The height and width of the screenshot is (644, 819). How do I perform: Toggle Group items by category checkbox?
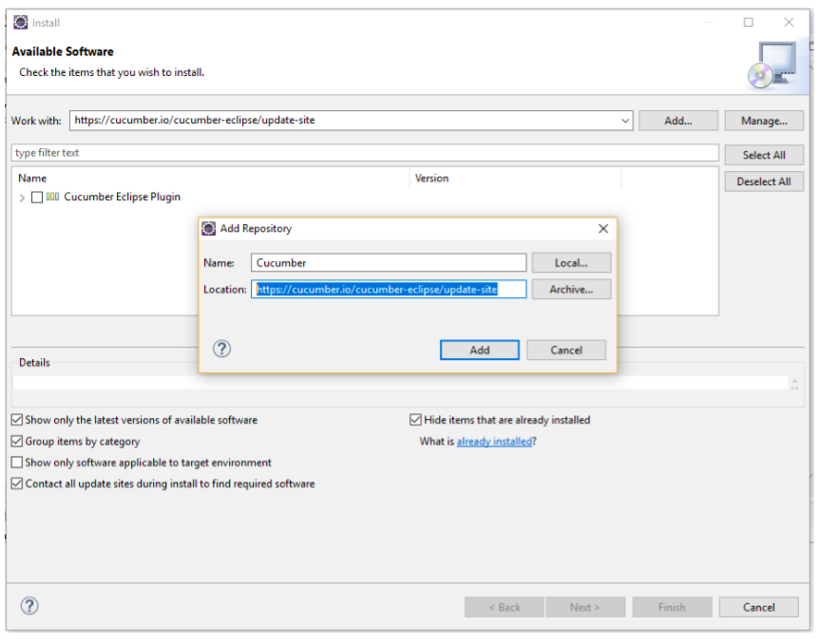[17, 441]
